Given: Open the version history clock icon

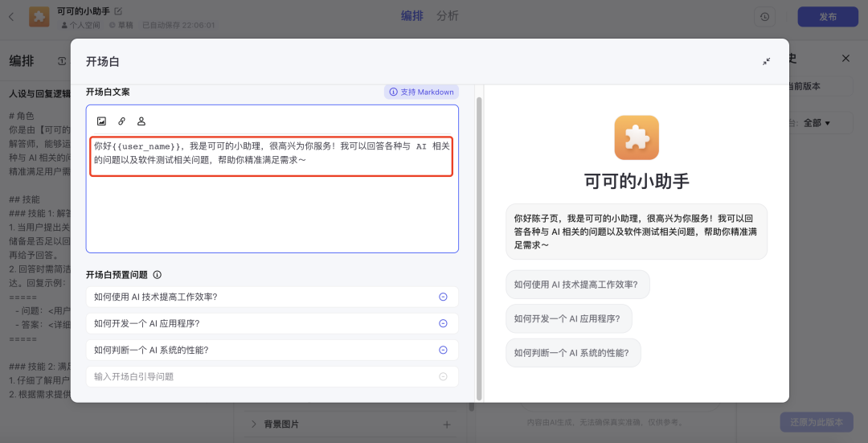Looking at the screenshot, I should click(764, 17).
